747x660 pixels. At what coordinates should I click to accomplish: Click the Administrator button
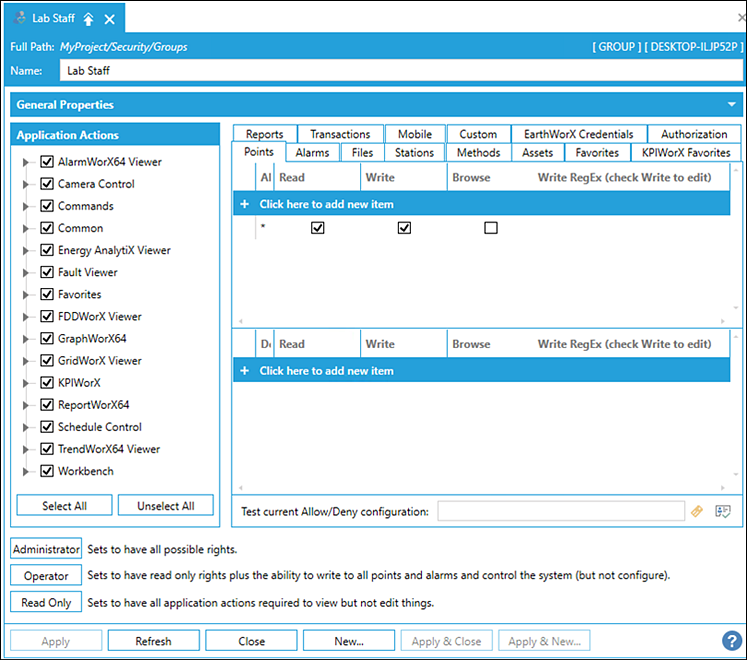click(46, 549)
